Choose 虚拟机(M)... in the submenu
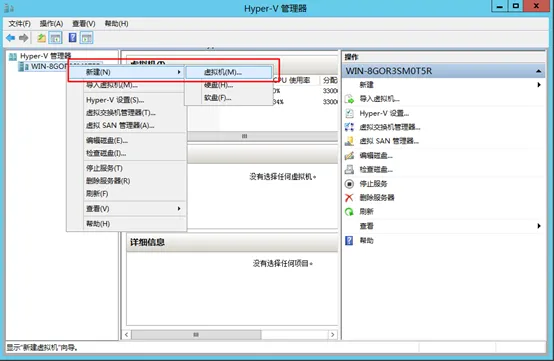Screen dimensions: 554x361 (x=229, y=72)
